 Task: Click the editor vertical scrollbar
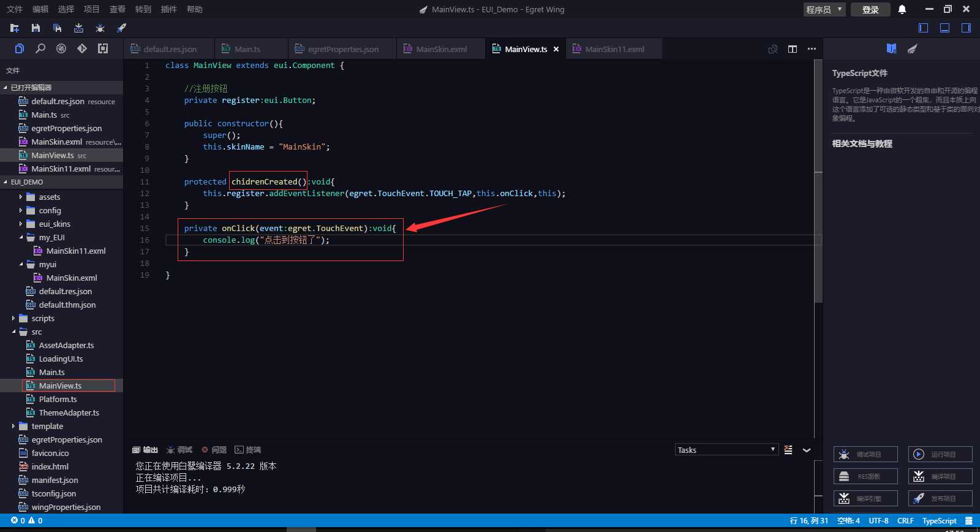[818, 181]
